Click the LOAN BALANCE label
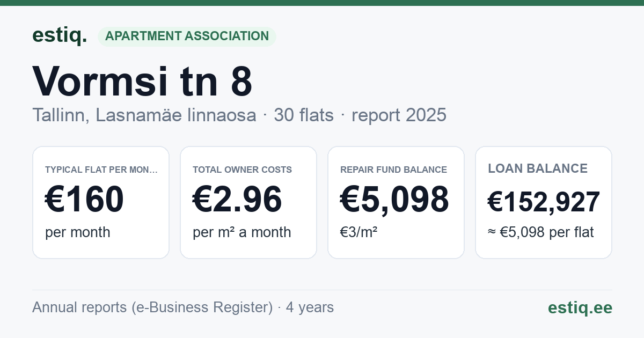644x338 pixels. [538, 168]
